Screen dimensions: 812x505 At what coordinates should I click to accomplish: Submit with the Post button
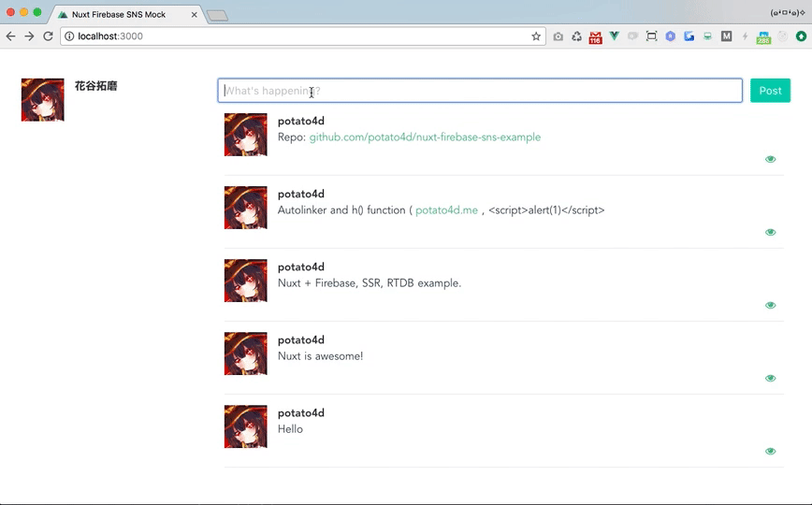770,91
